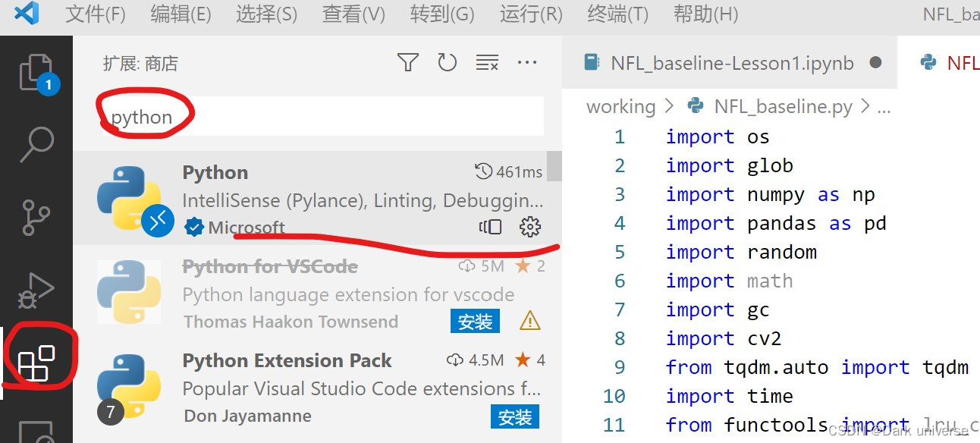Install Python Extension Pack via 安装 button
The height and width of the screenshot is (443, 980).
tap(515, 416)
